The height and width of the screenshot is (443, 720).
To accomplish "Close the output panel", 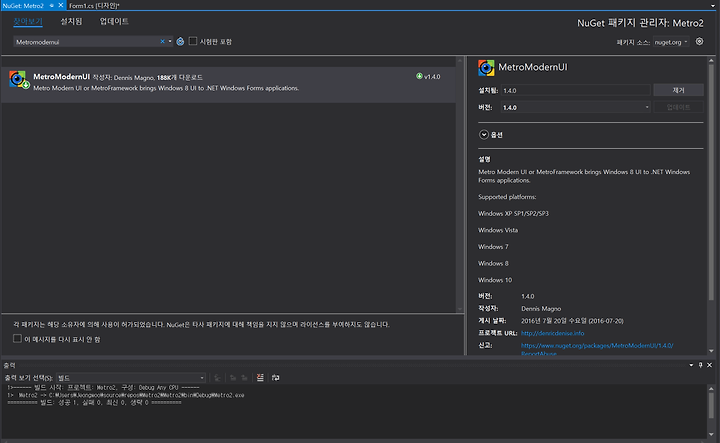I will [709, 365].
